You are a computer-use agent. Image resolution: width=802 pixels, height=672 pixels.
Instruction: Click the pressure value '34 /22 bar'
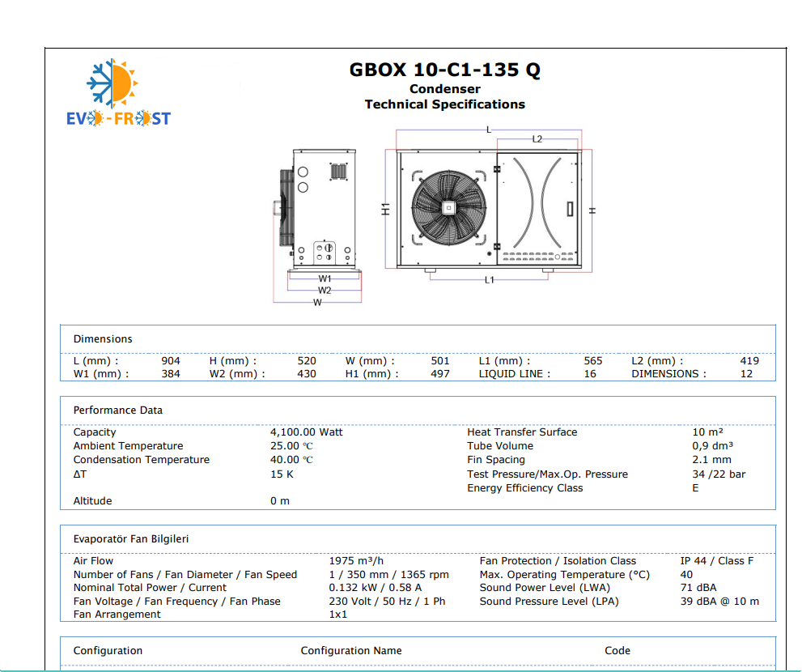tap(719, 474)
